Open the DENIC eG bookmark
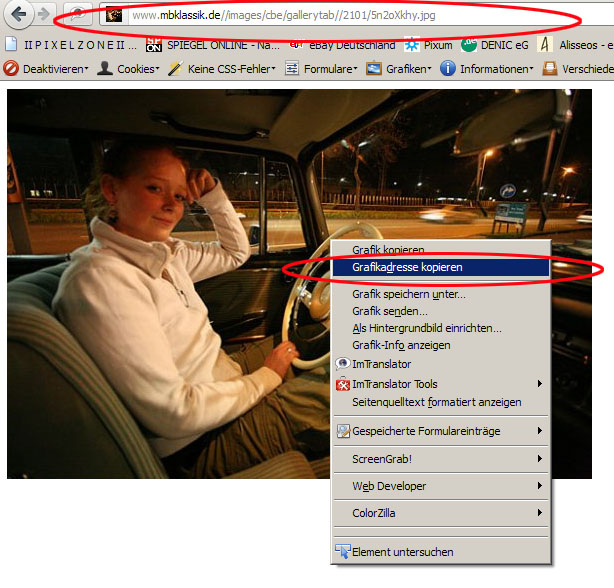 495,45
